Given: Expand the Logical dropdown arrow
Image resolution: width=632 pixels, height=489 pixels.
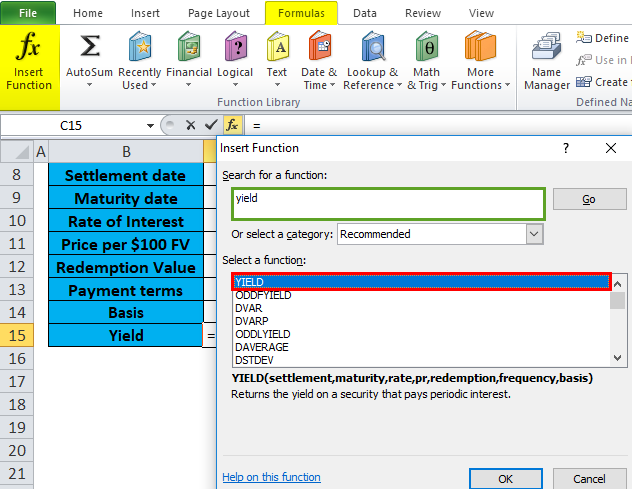Looking at the screenshot, I should click(235, 85).
